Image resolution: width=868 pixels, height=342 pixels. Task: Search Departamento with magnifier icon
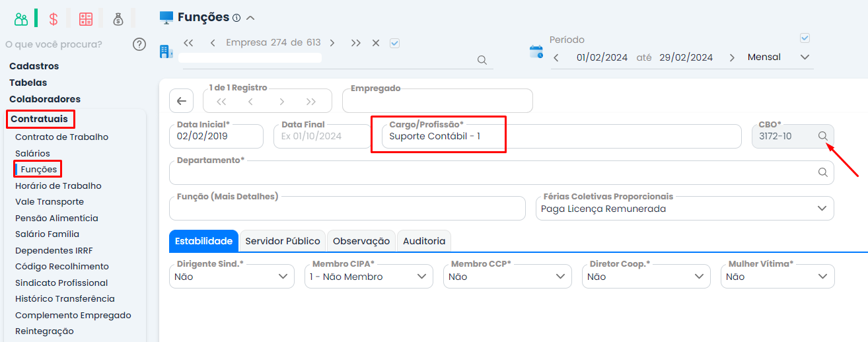tap(823, 172)
